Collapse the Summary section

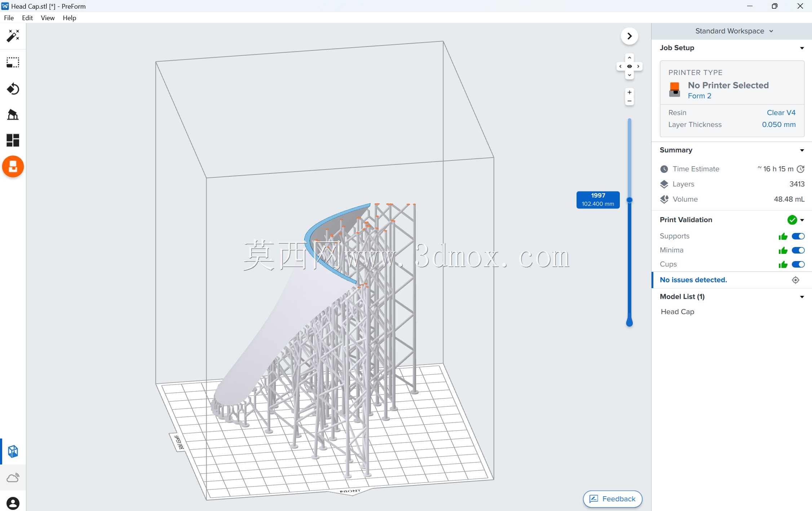802,150
